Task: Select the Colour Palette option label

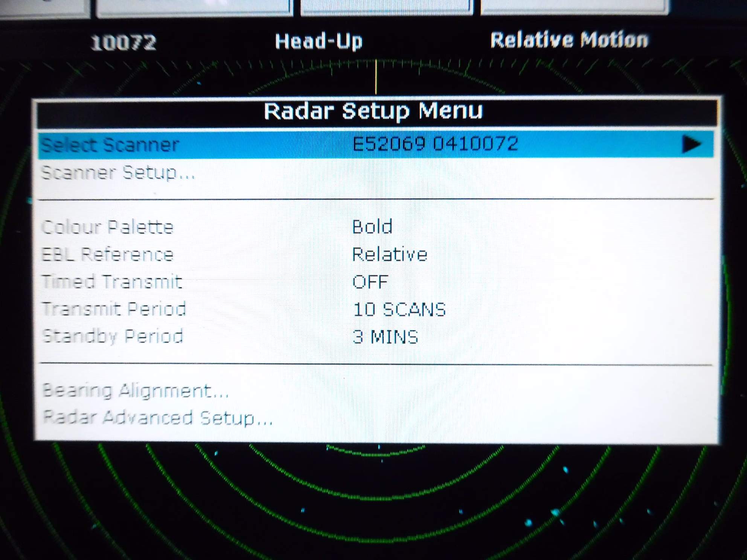Action: click(x=108, y=227)
